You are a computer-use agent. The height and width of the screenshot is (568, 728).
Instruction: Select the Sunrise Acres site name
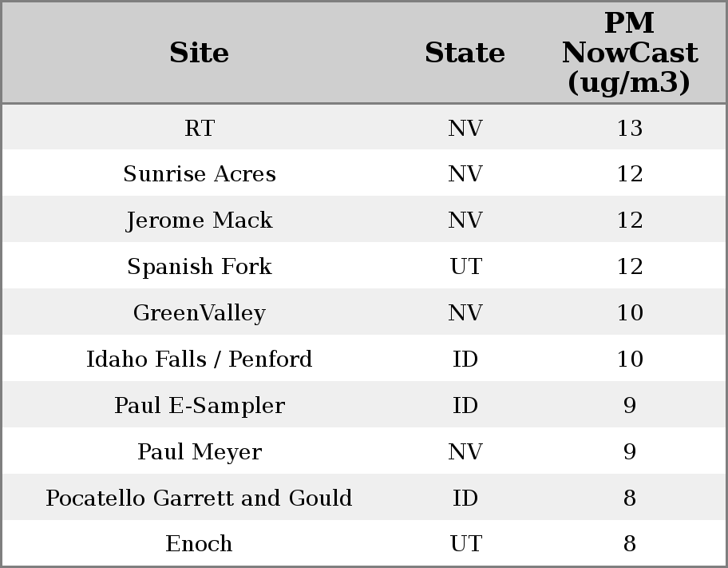[200, 174]
